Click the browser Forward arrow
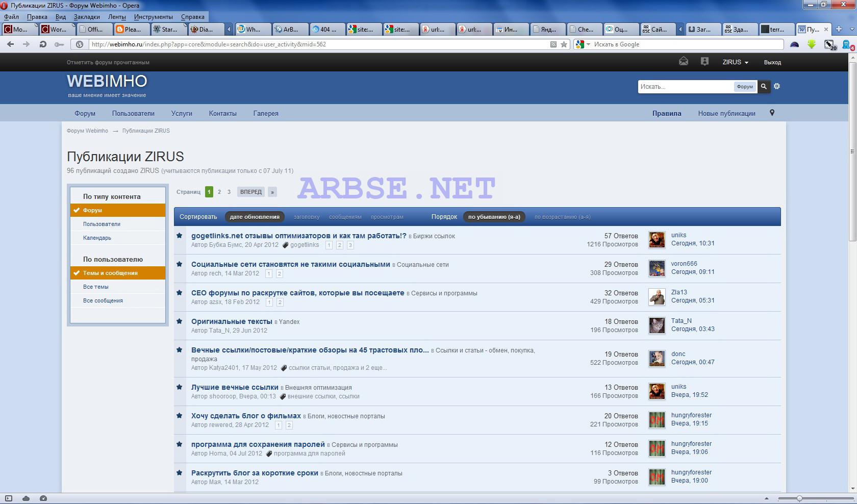This screenshot has width=857, height=504. click(26, 44)
